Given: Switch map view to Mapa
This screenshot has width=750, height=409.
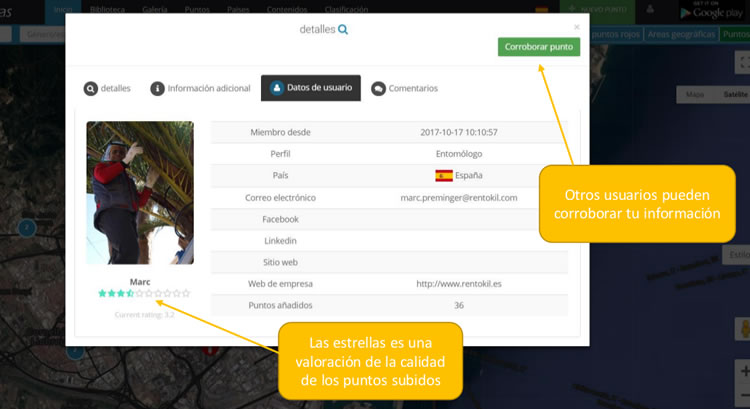Looking at the screenshot, I should [x=694, y=95].
